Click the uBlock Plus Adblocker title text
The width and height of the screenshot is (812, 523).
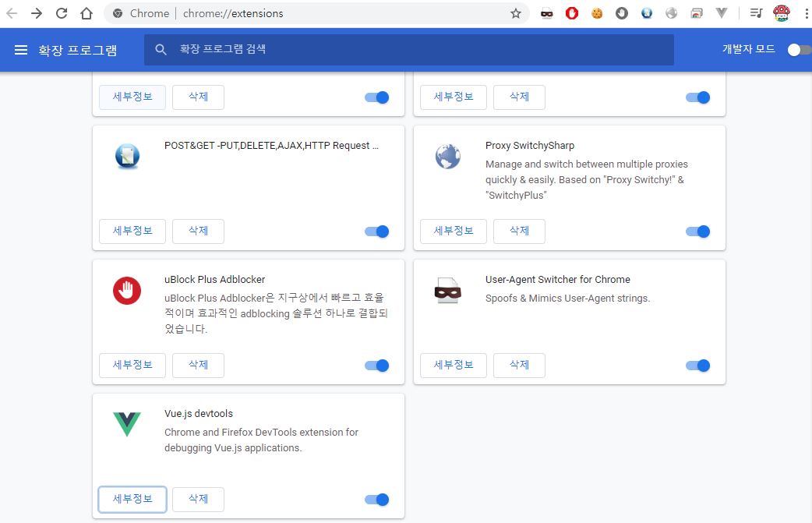215,280
